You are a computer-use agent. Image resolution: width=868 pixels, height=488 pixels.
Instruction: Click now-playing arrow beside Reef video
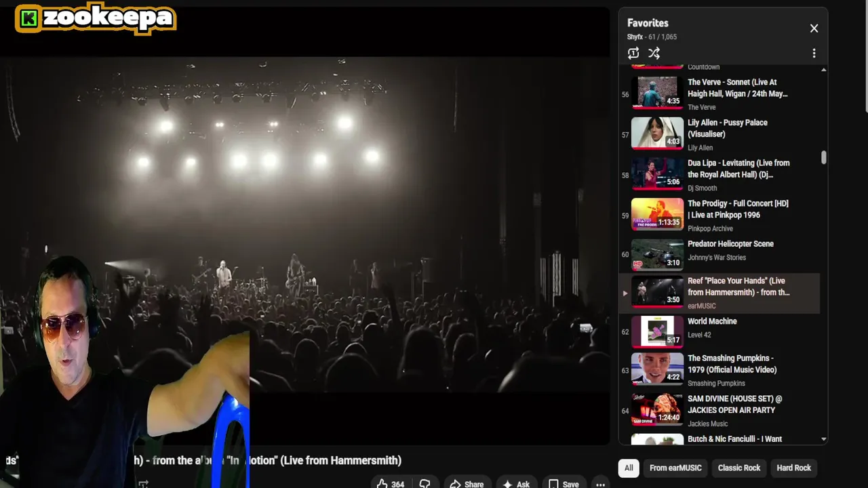[x=625, y=293]
